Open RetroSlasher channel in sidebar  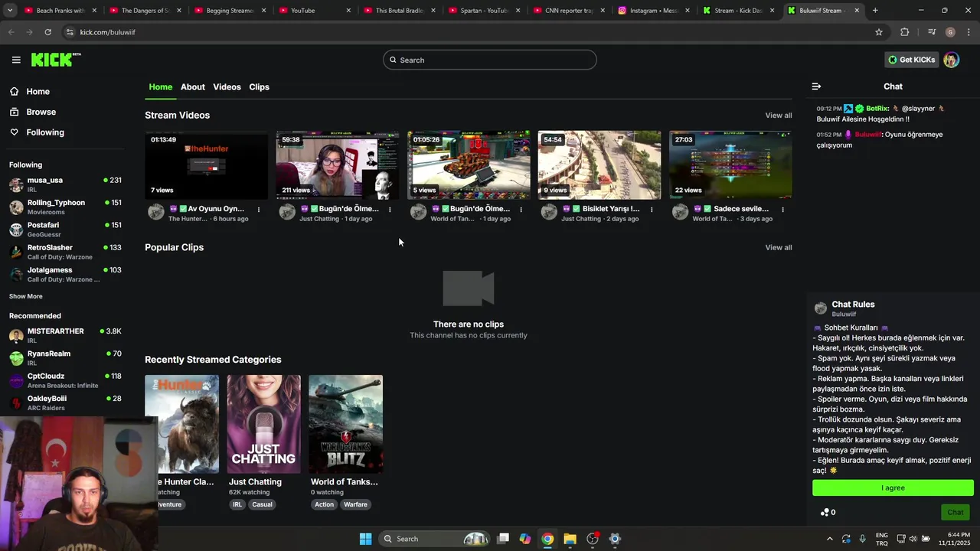pyautogui.click(x=65, y=252)
